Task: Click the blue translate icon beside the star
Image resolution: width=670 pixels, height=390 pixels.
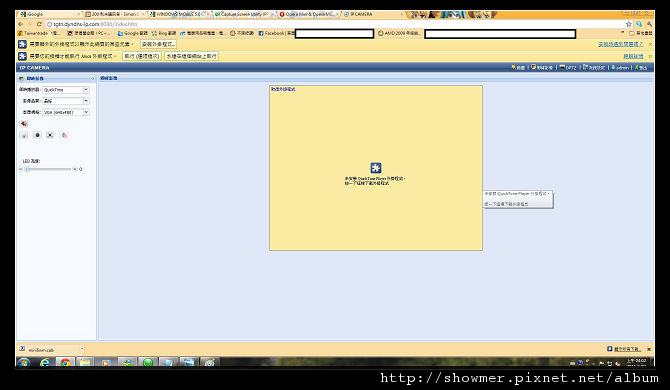Action: point(639,24)
